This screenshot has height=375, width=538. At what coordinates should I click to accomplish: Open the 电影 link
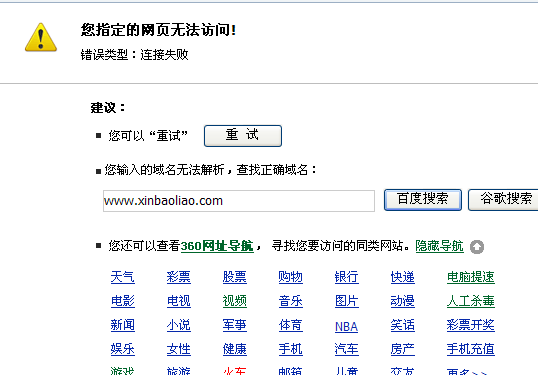coord(123,301)
